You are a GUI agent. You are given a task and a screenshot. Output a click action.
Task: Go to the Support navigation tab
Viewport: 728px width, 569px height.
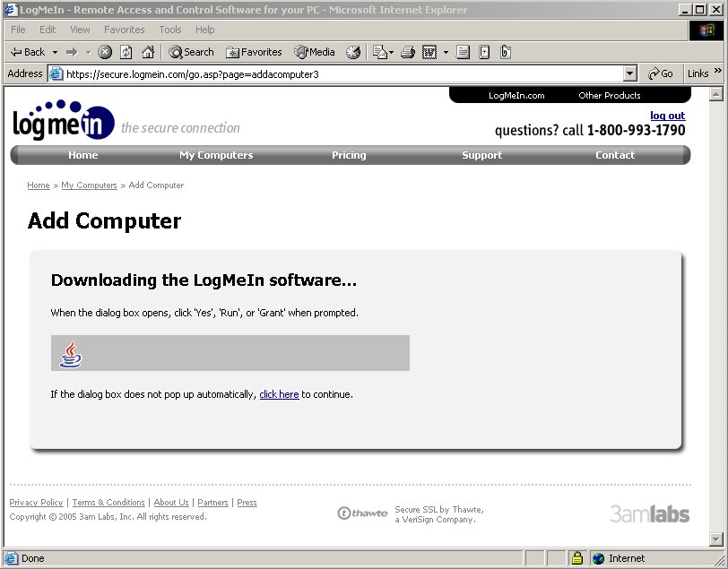point(482,155)
